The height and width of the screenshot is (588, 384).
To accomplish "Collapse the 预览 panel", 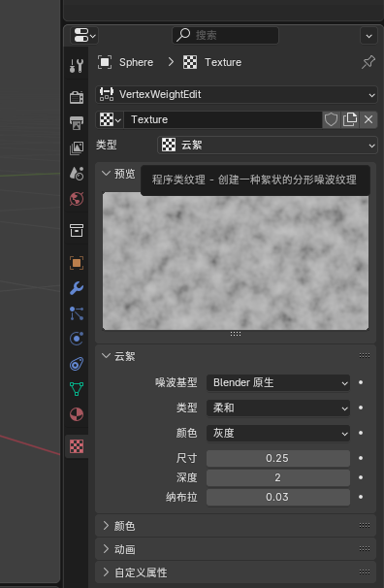I will (x=106, y=174).
